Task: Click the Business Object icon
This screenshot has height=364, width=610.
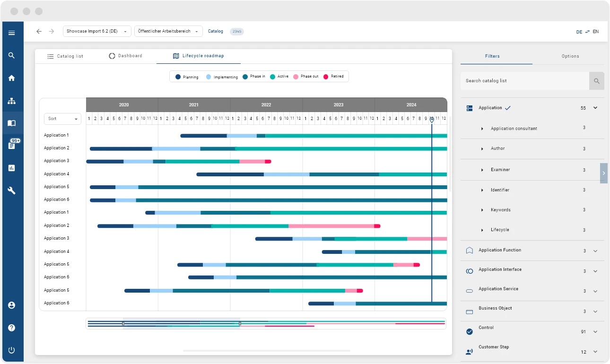Action: tap(470, 312)
